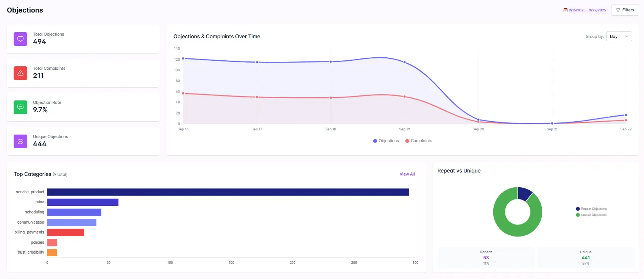Image resolution: width=644 pixels, height=279 pixels.
Task: Click the green Unique segment of donut chart
Action: pos(504,224)
